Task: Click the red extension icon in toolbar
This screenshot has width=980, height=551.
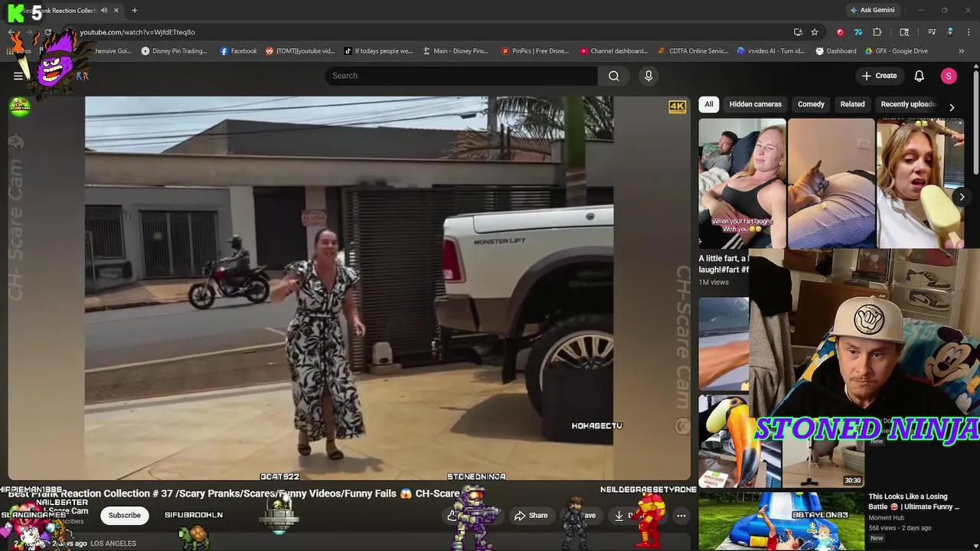Action: pos(841,32)
